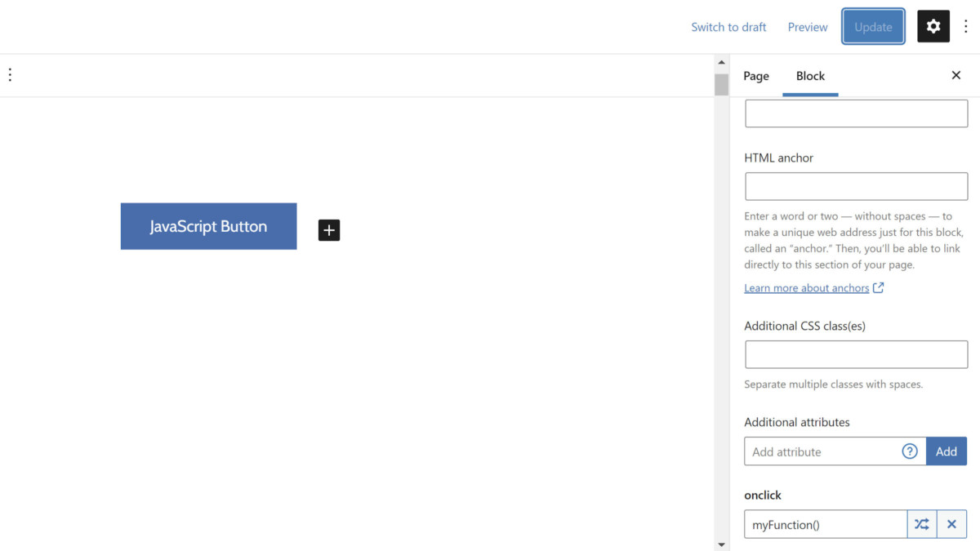
Task: Click the help question mark icon
Action: pos(910,451)
